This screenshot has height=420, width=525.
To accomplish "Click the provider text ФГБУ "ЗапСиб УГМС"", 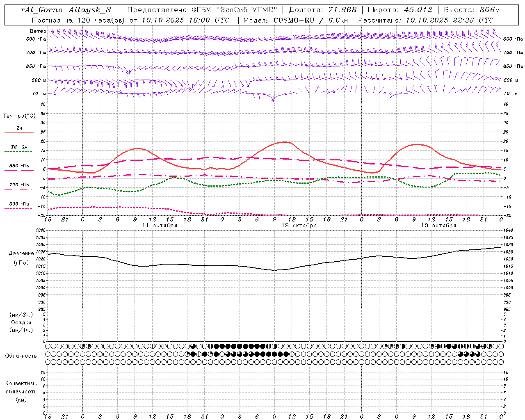I will coord(235,10).
